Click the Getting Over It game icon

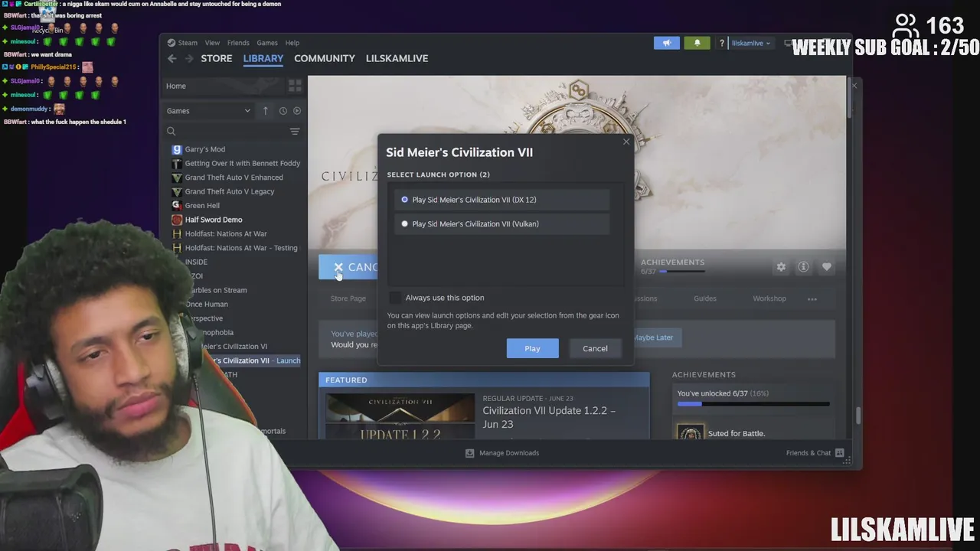pos(177,163)
